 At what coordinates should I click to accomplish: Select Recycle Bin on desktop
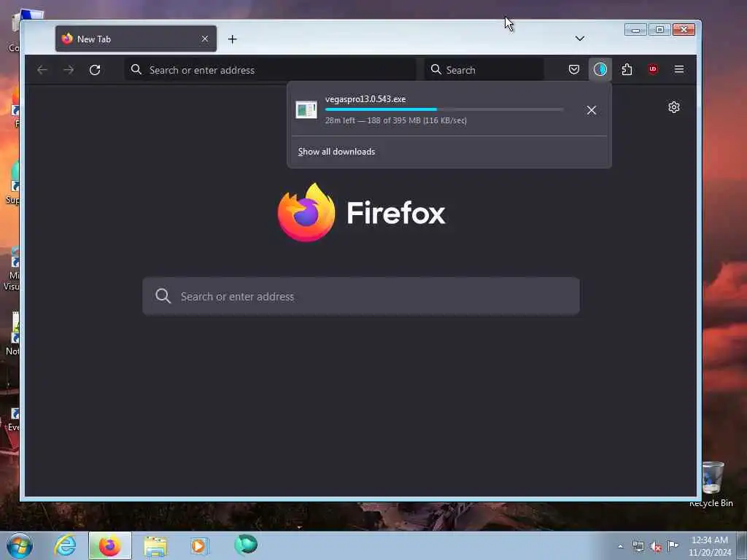[x=711, y=484]
